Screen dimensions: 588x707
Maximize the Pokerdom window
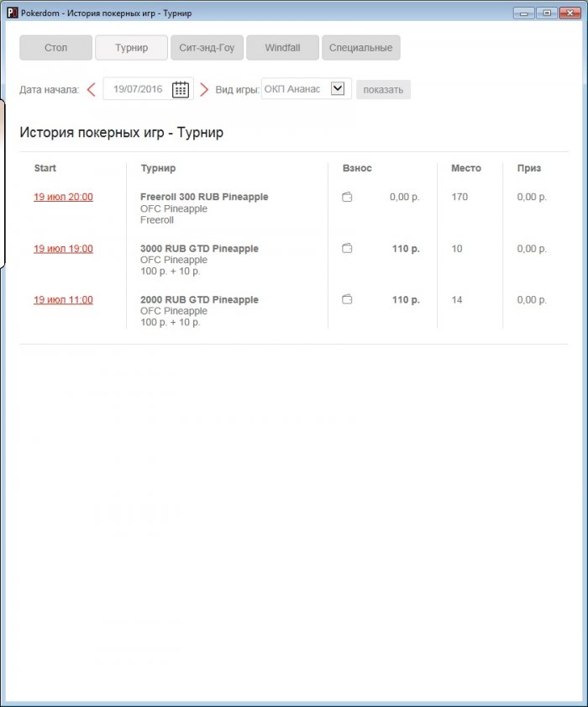coord(547,13)
